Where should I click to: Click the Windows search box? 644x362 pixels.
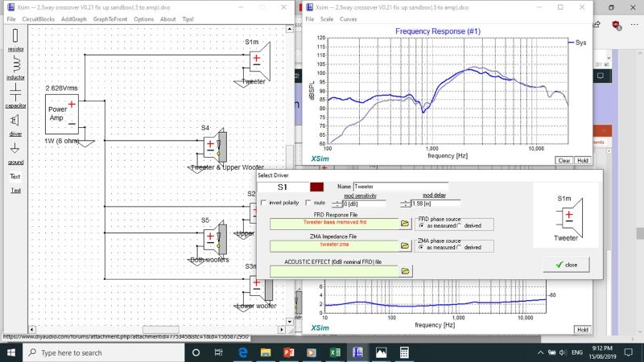click(104, 352)
